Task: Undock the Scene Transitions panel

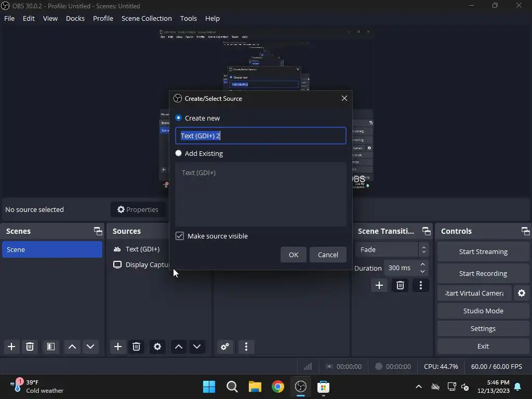Action: click(427, 231)
